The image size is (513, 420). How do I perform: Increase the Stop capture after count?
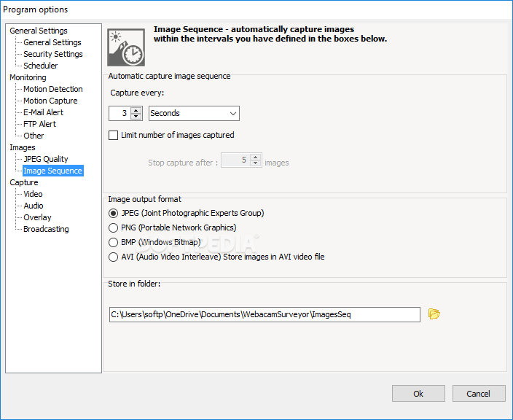[x=256, y=157]
